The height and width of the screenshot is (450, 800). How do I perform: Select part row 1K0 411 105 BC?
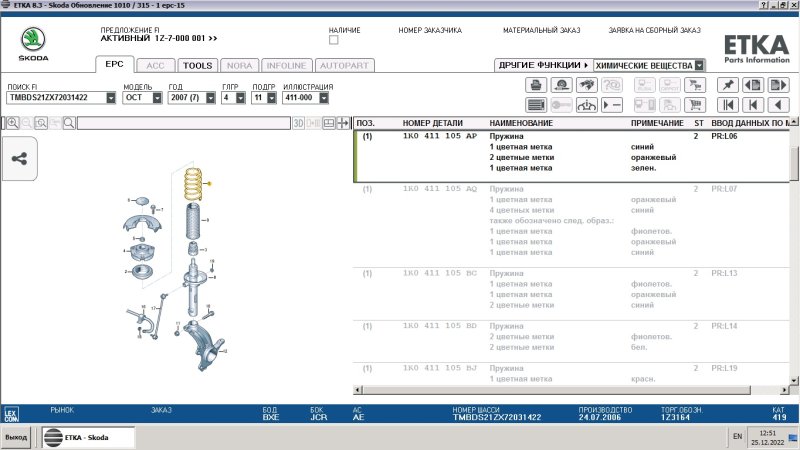(571, 294)
